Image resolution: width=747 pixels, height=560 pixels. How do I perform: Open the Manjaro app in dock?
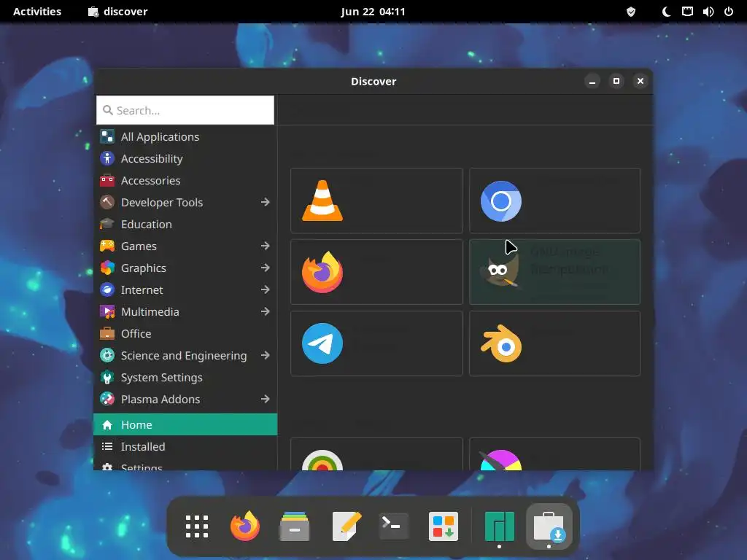499,526
